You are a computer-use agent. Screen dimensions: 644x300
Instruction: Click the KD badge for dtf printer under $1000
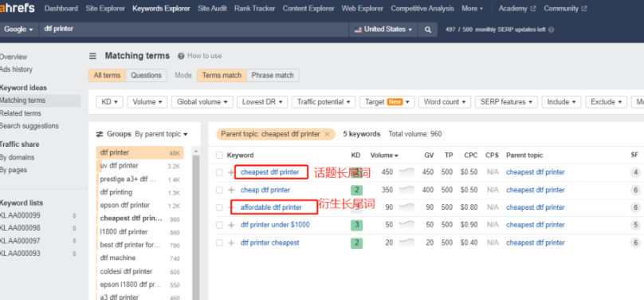pyautogui.click(x=356, y=225)
